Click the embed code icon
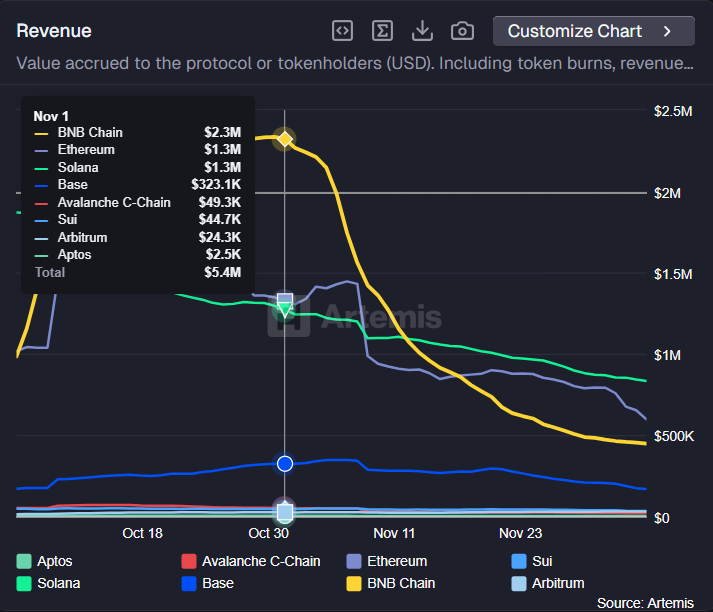Viewport: 713px width, 612px height. pos(342,31)
